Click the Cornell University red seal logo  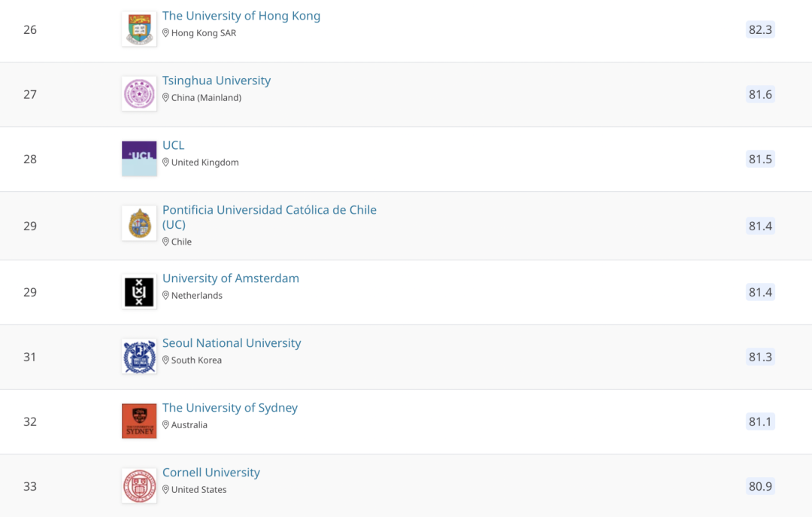[139, 486]
